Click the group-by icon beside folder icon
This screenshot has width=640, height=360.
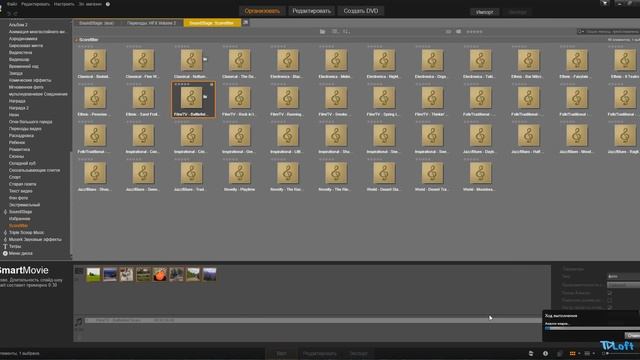(x=335, y=31)
